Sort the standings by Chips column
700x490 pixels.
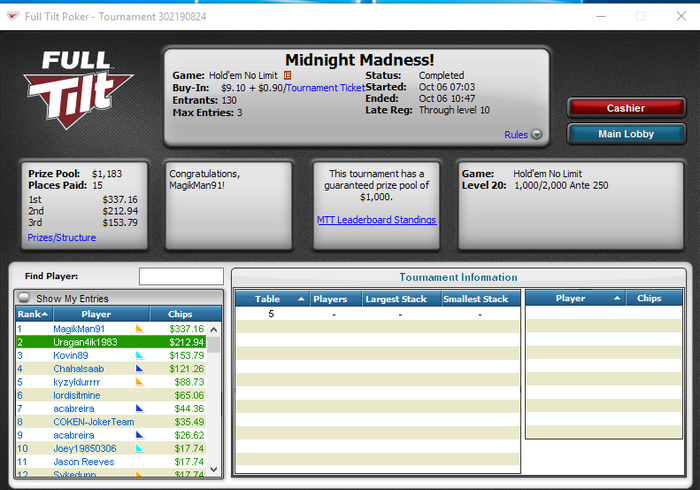185,314
